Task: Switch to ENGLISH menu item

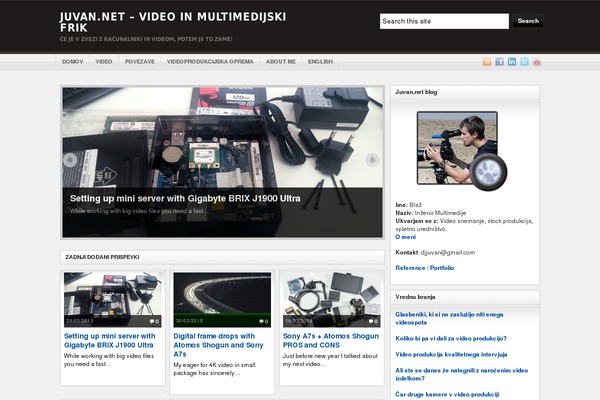Action: click(x=320, y=62)
